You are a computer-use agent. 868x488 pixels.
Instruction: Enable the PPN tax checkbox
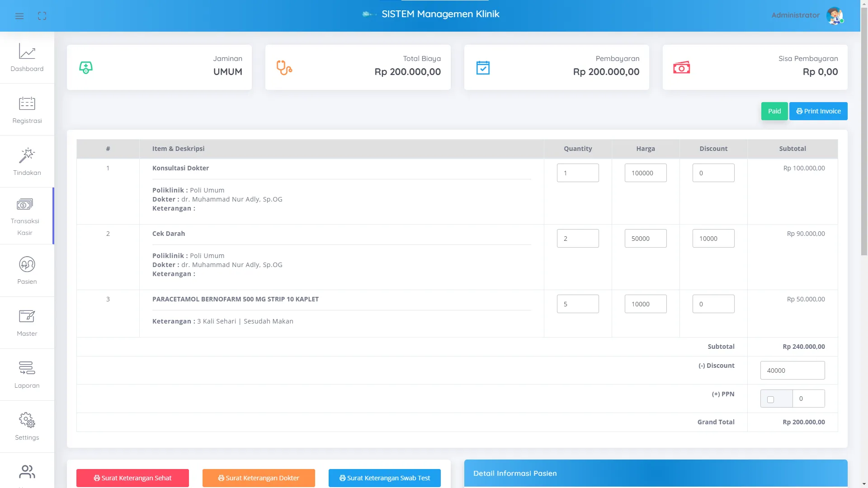(770, 399)
